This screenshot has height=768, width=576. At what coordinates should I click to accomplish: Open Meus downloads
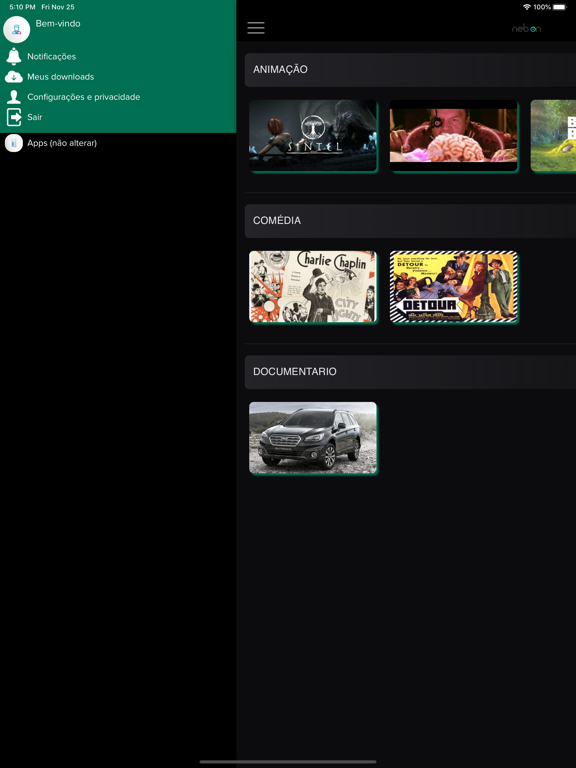coord(61,77)
